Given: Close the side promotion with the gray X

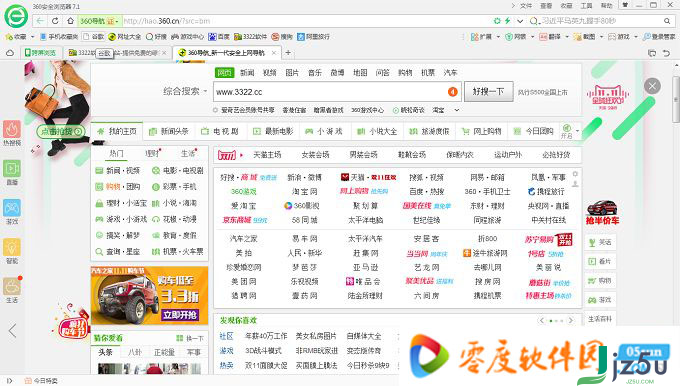Looking at the screenshot, I should 652,86.
